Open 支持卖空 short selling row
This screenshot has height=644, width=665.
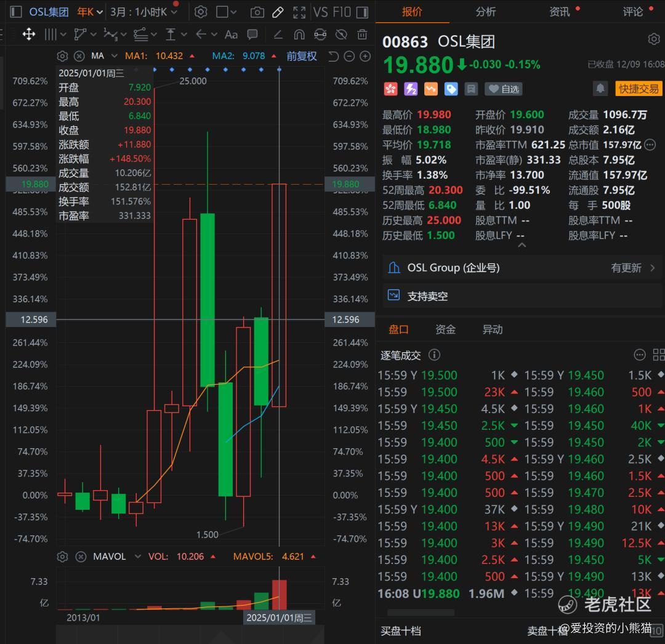(522, 296)
